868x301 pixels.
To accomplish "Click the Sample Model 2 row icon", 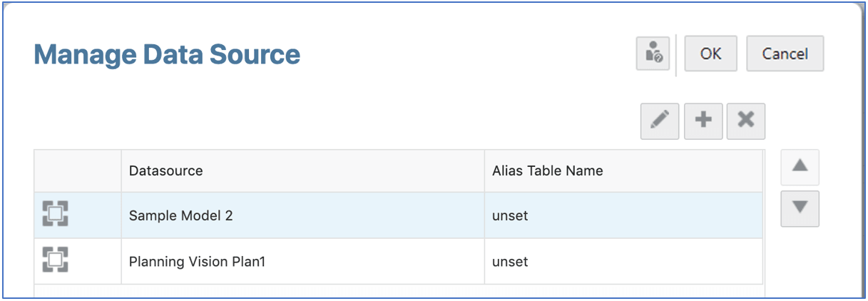I will coord(55,215).
